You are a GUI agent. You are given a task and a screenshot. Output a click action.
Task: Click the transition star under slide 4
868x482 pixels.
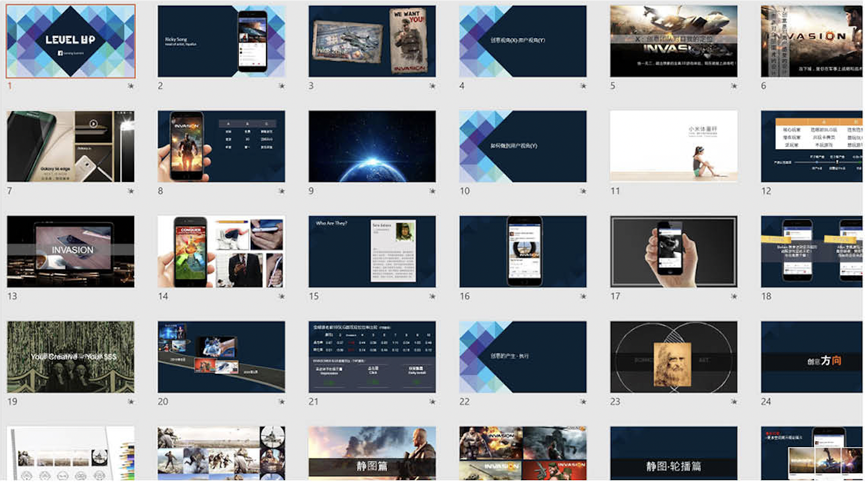[583, 86]
